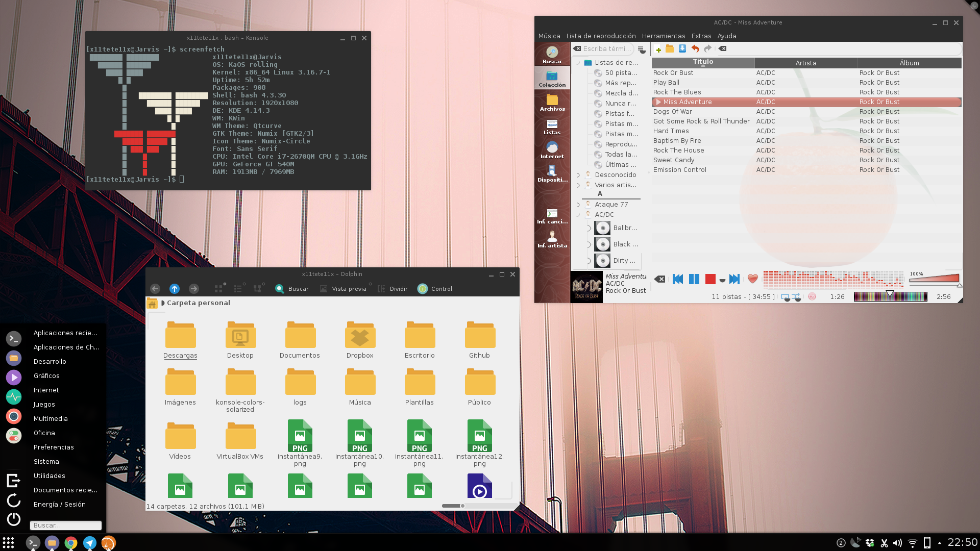Click Buscar in Dolphin toolbar
The width and height of the screenshot is (980, 551).
(x=292, y=289)
